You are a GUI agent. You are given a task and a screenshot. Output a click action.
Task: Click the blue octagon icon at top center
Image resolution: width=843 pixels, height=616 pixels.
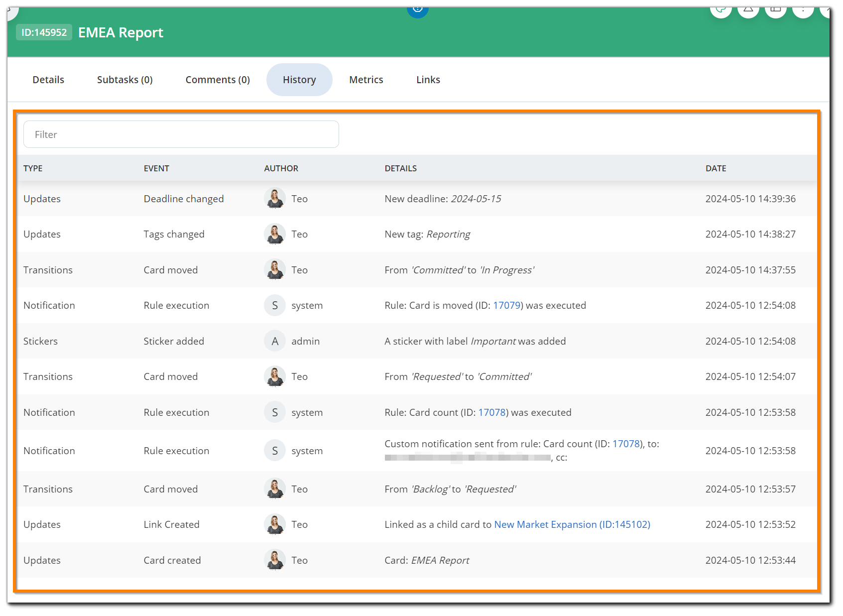coord(417,9)
